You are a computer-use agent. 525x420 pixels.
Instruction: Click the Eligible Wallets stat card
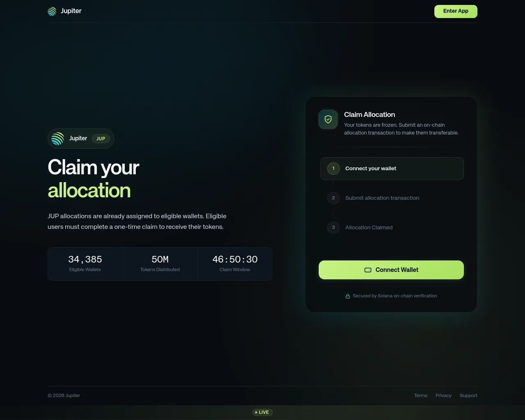[85, 264]
